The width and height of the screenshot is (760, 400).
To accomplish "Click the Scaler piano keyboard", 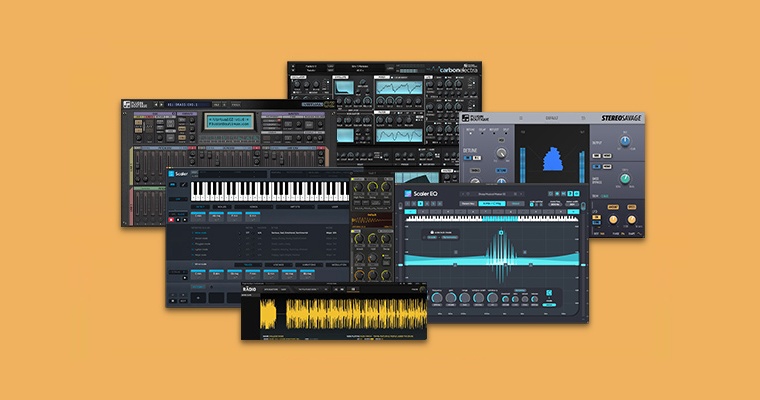I will tap(269, 192).
